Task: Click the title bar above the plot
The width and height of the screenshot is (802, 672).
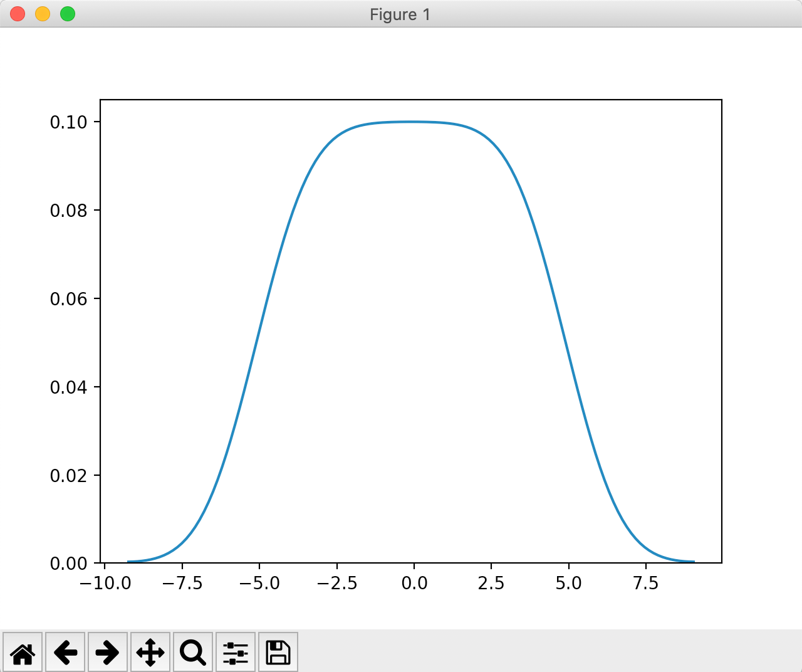Action: click(x=400, y=14)
